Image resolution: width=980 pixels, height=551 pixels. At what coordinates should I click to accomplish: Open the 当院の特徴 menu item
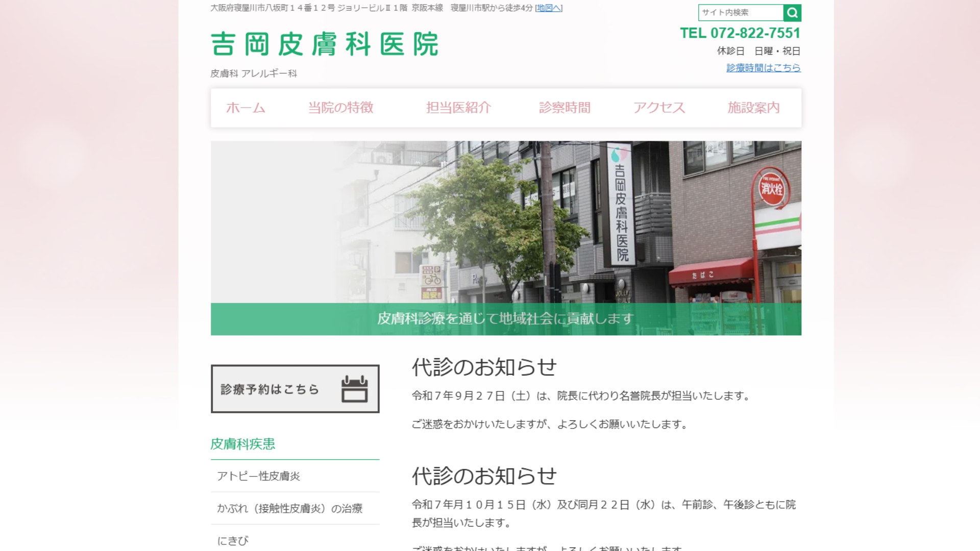[340, 108]
